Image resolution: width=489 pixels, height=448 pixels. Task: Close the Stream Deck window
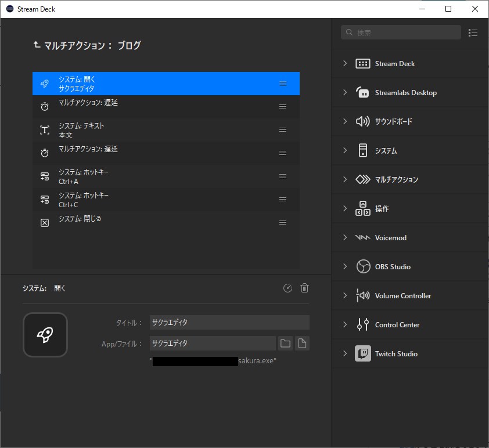click(474, 9)
